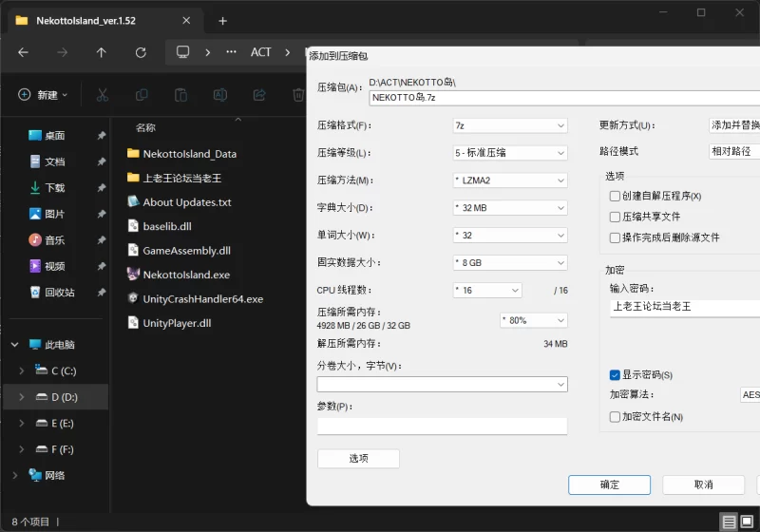Click the Share icon in the toolbar
The width and height of the screenshot is (760, 532).
(259, 94)
